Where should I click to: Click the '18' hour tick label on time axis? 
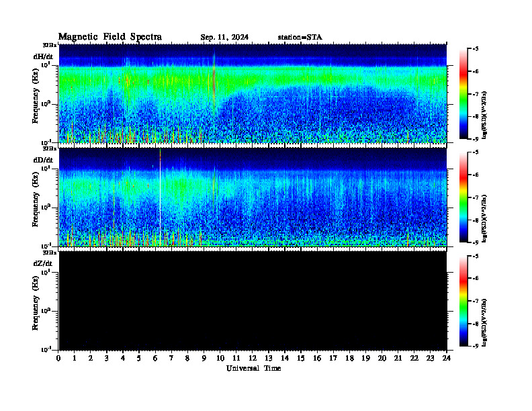tap(349, 359)
